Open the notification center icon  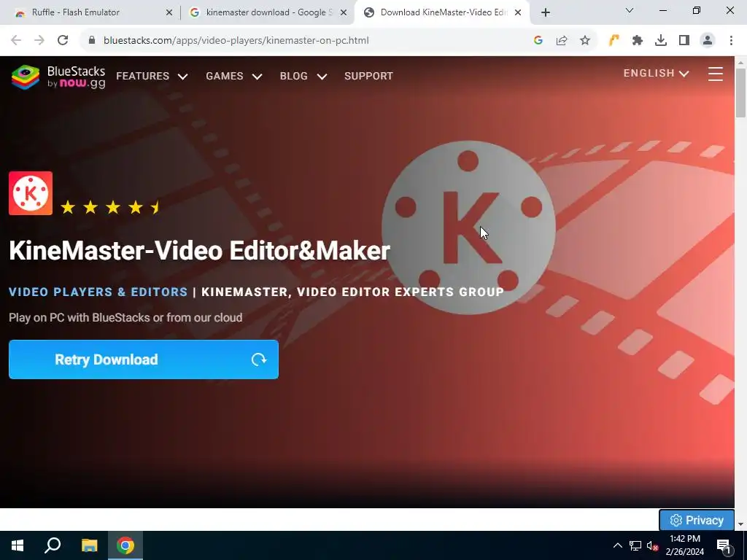click(x=724, y=545)
